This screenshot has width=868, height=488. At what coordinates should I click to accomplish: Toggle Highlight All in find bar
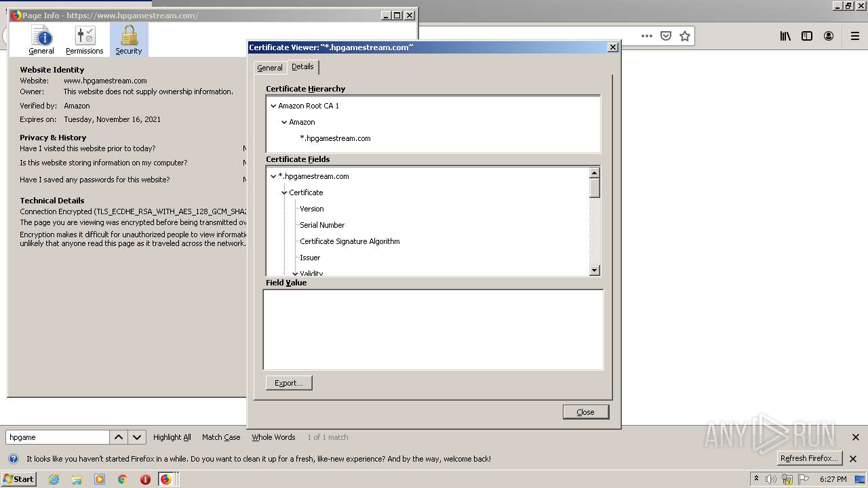172,437
